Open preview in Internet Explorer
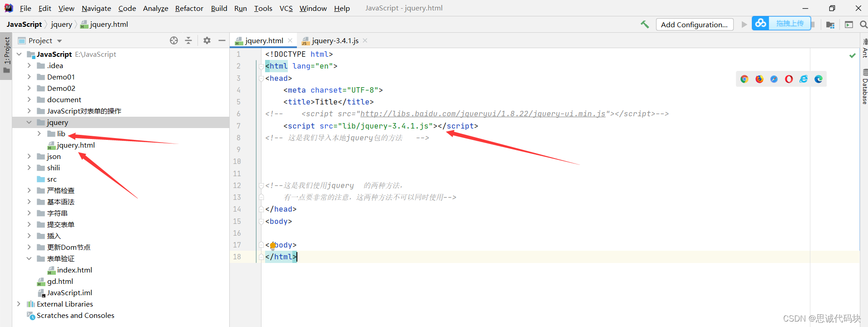 [x=804, y=79]
